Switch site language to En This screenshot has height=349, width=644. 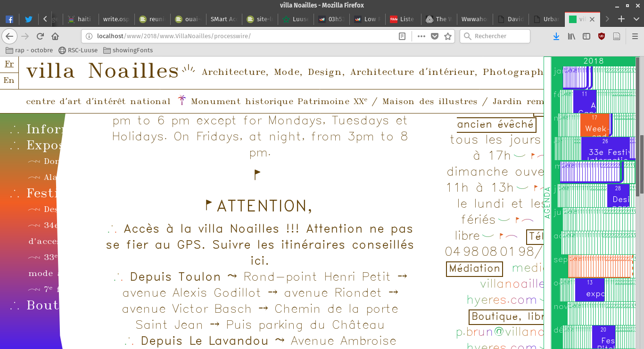(9, 80)
